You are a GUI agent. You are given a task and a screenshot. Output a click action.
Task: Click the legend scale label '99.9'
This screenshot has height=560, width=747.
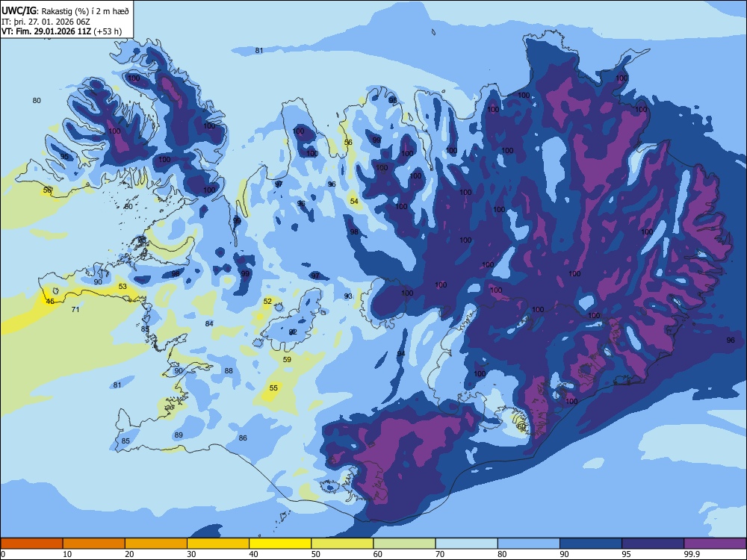692,554
